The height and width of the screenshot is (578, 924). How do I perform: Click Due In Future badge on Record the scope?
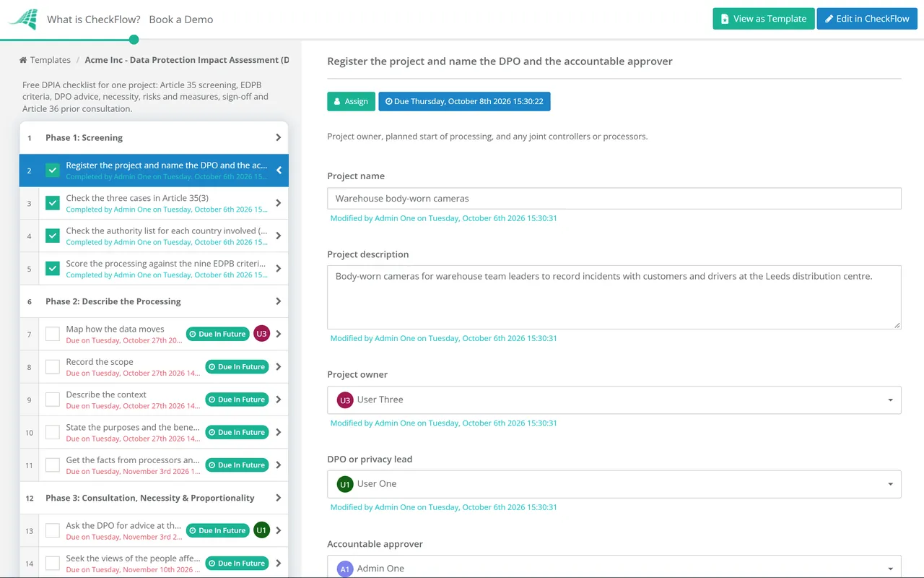pyautogui.click(x=237, y=367)
